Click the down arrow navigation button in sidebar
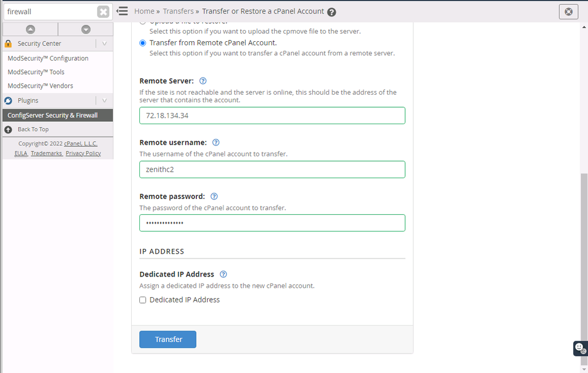This screenshot has height=373, width=588. [86, 29]
